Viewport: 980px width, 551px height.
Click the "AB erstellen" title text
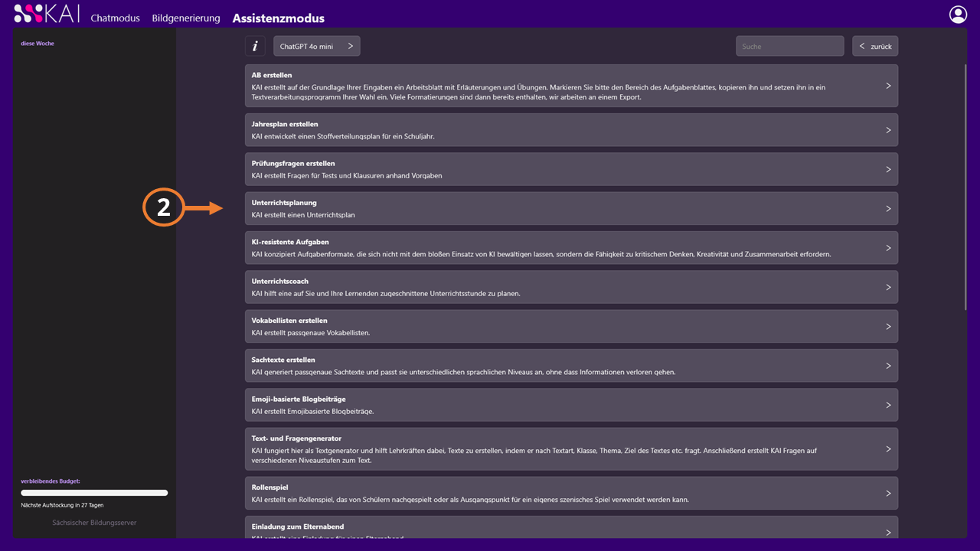click(x=272, y=75)
